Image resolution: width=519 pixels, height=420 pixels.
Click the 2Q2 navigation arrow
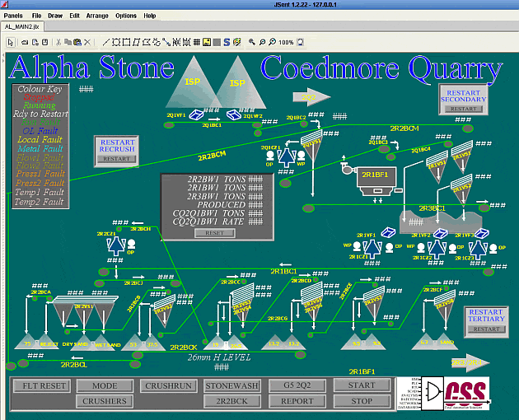311,97
